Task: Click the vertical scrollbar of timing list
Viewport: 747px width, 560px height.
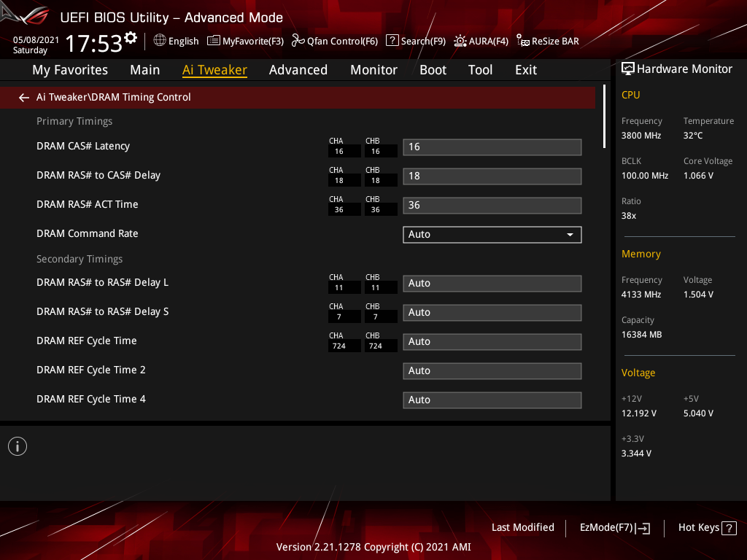Action: (604, 117)
